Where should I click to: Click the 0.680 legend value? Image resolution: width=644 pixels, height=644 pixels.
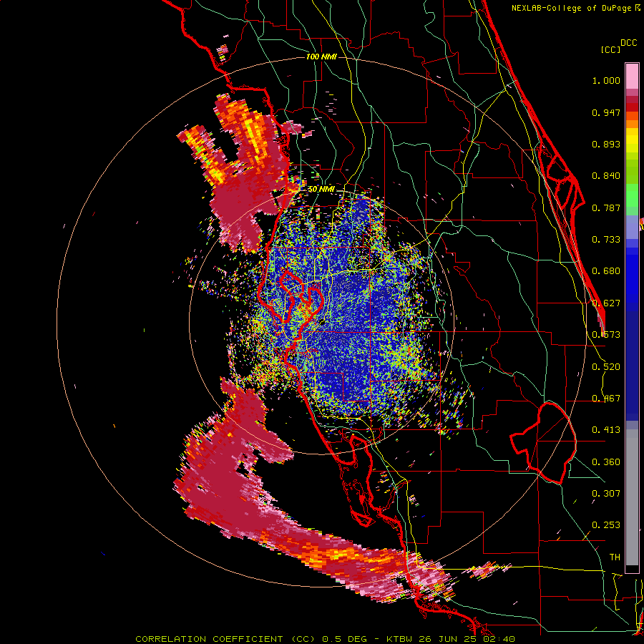pyautogui.click(x=606, y=271)
